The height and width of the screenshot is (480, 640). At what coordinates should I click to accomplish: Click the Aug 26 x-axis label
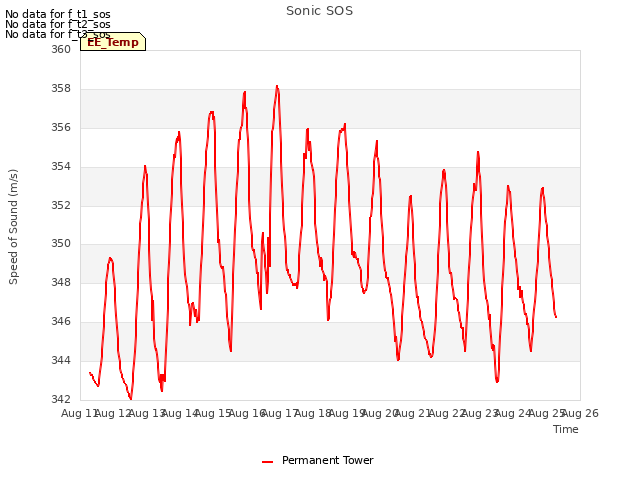[580, 413]
